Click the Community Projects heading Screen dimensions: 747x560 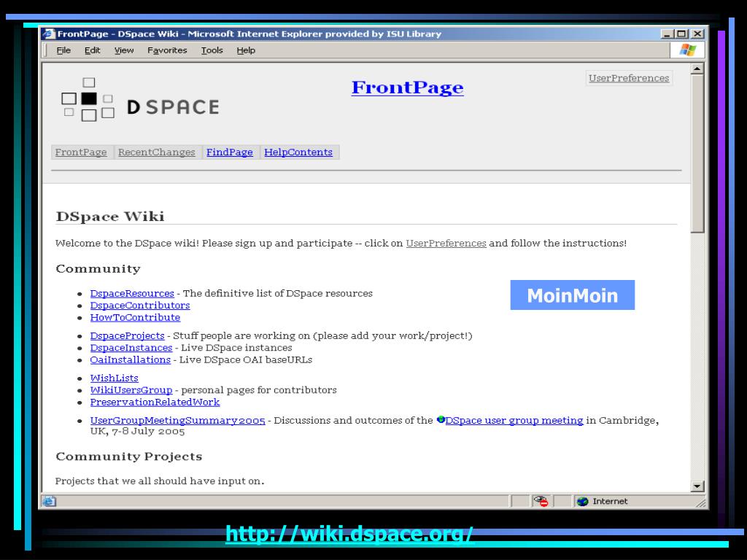pyautogui.click(x=128, y=456)
